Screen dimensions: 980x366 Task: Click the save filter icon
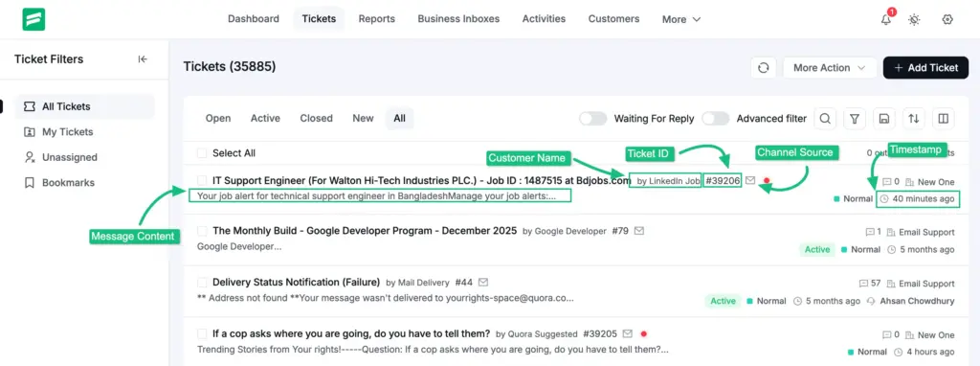point(884,118)
